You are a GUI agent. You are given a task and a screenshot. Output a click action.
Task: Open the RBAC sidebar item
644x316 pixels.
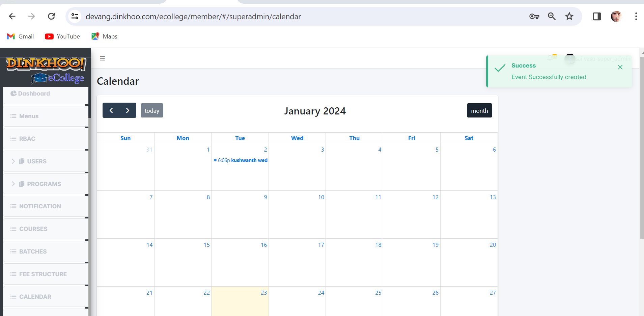[46, 139]
